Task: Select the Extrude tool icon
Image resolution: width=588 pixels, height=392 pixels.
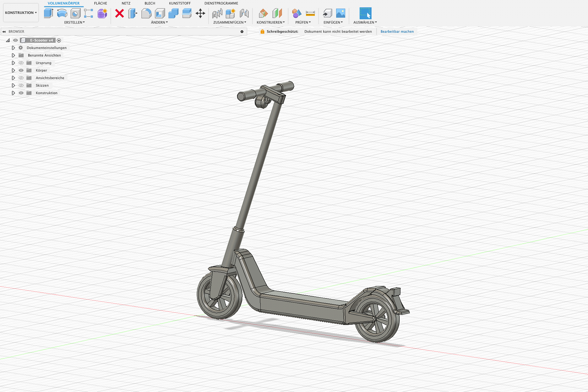Action: coord(48,13)
